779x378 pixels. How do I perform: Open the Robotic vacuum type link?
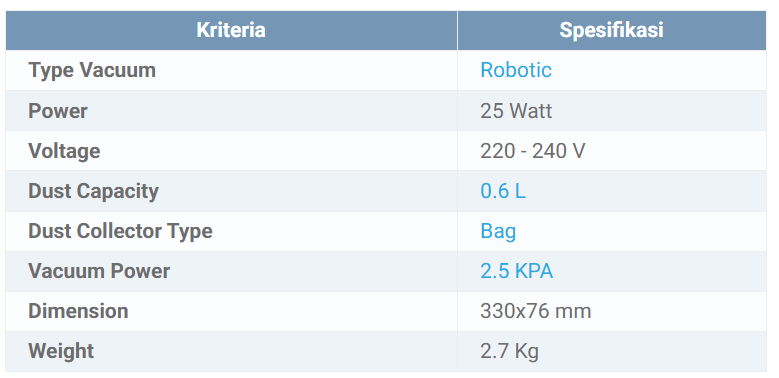[516, 70]
